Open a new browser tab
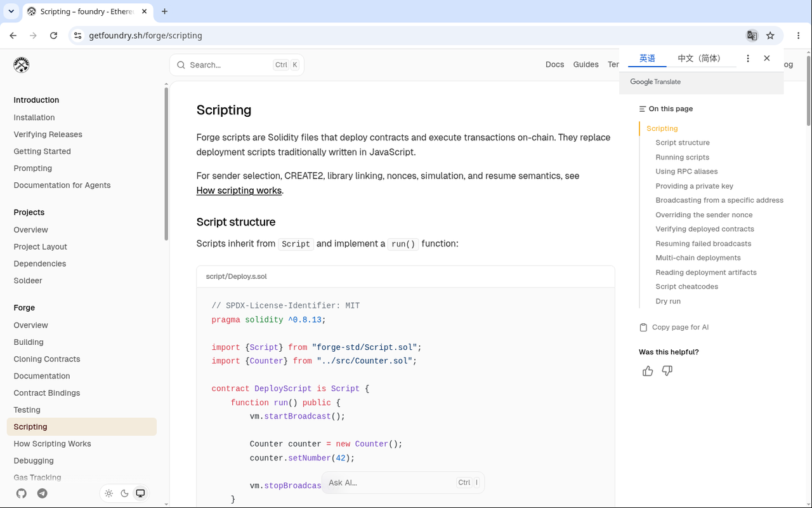 click(165, 11)
